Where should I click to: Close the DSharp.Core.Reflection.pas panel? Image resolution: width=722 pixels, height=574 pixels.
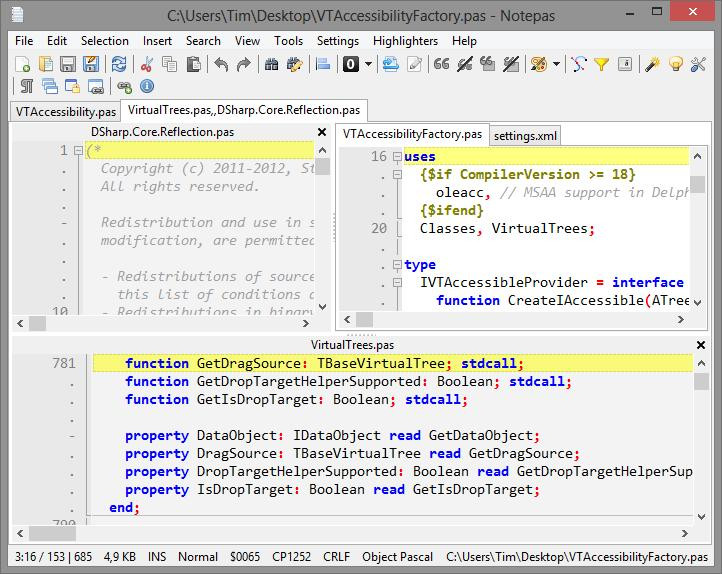tap(322, 132)
